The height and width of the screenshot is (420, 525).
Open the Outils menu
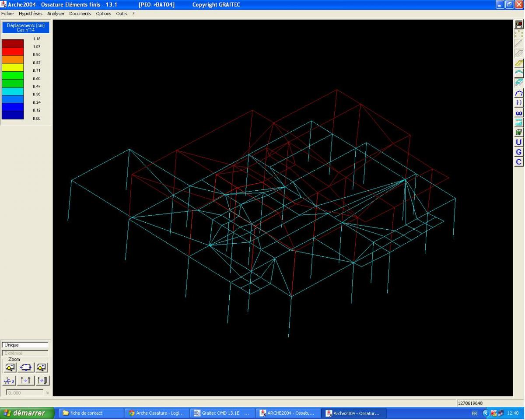point(122,14)
